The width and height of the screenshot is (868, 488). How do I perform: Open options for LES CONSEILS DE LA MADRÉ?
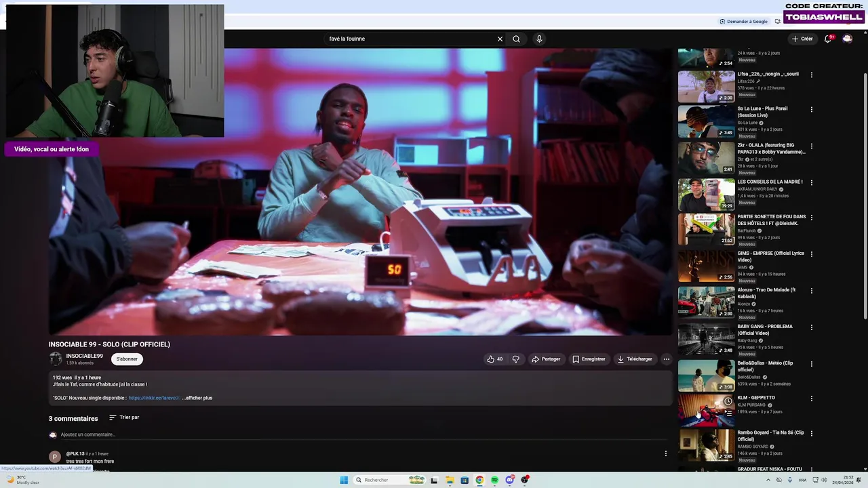[811, 182]
